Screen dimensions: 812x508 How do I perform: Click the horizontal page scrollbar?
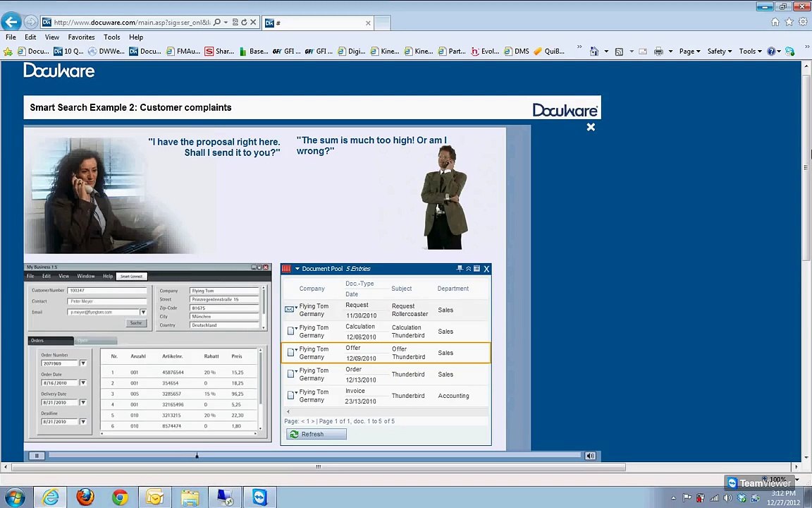(x=319, y=467)
